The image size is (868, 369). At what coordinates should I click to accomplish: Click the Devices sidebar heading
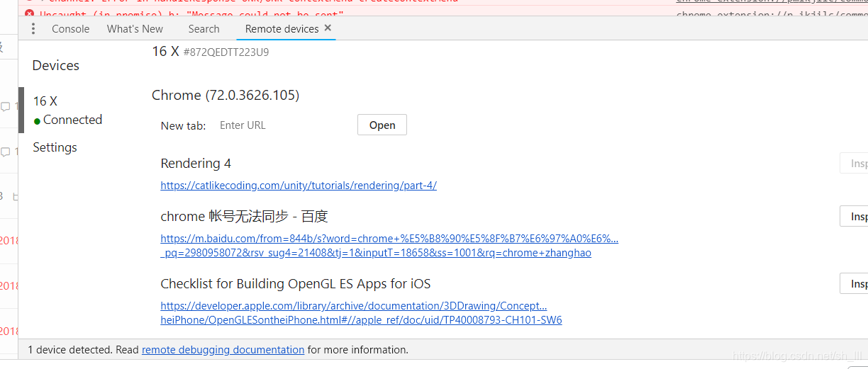coord(56,65)
